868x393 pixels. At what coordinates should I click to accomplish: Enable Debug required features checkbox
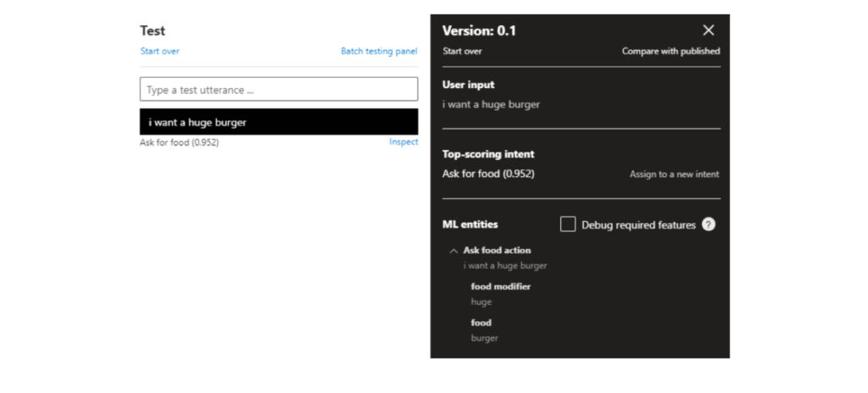pos(568,224)
